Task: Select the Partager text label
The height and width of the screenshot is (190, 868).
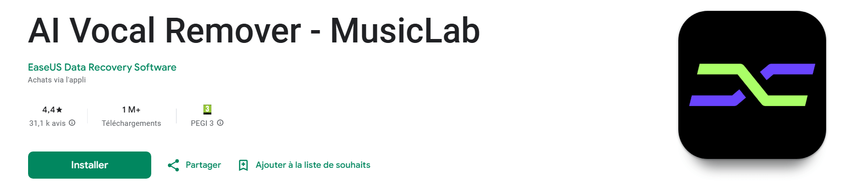Action: point(203,165)
